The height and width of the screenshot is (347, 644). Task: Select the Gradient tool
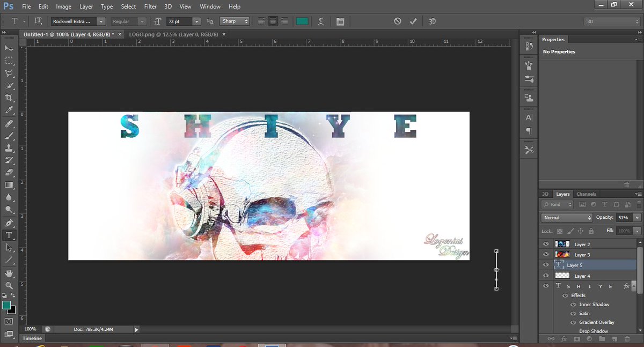(x=9, y=186)
